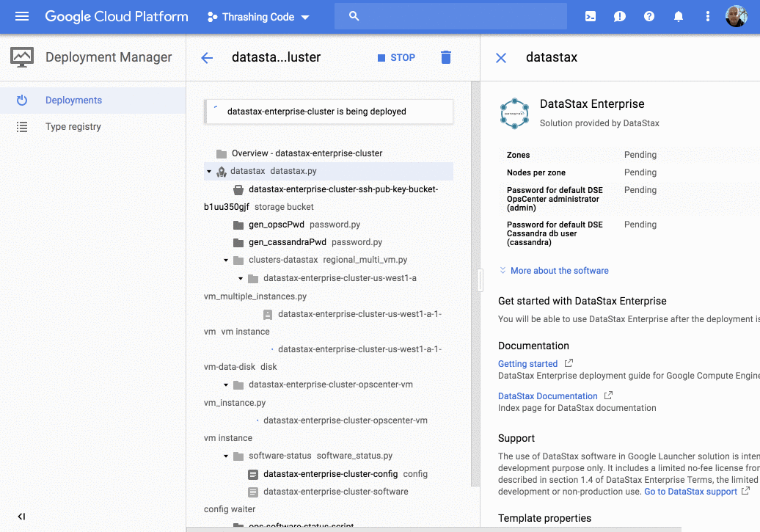This screenshot has width=760, height=532.
Task: Click the datastax rocket launcher icon
Action: 222,172
